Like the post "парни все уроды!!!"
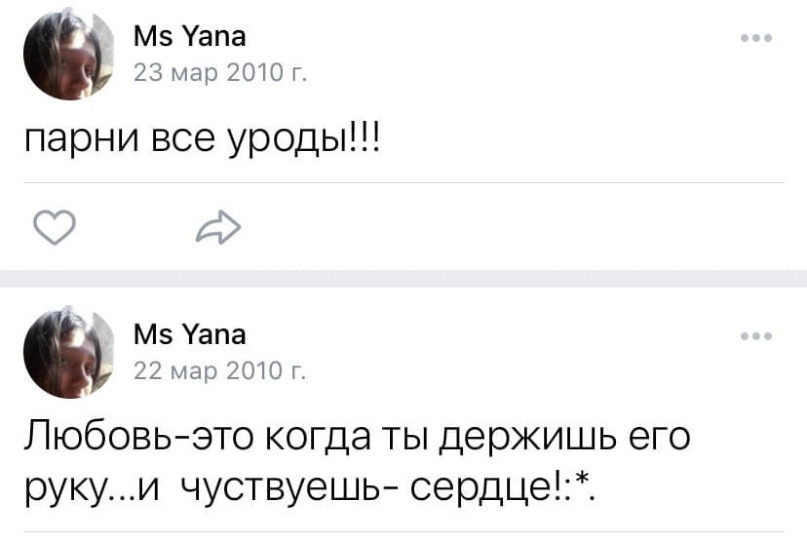 [x=56, y=231]
